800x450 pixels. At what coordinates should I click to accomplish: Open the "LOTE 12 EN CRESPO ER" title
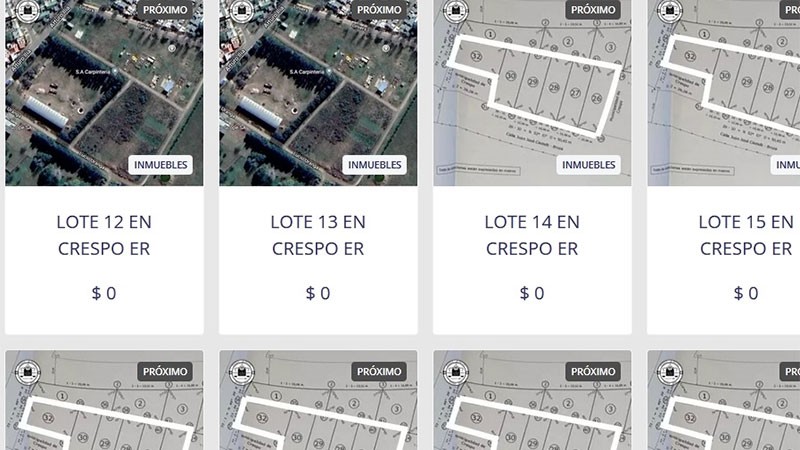point(104,235)
